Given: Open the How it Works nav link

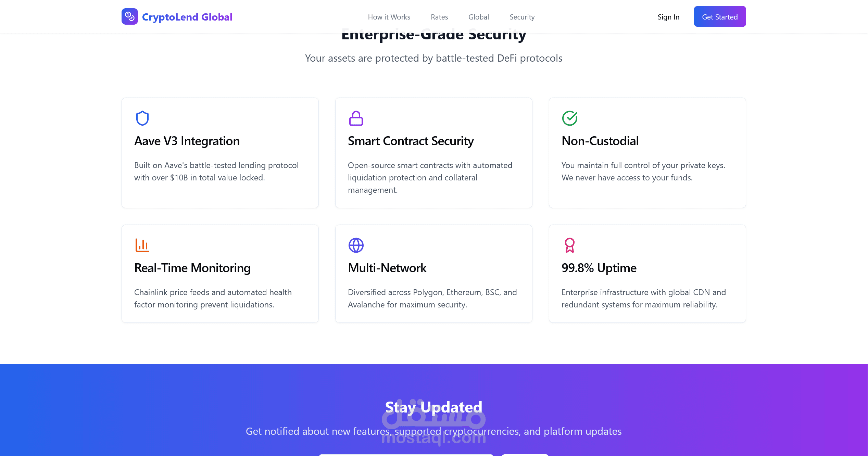Looking at the screenshot, I should [x=389, y=17].
